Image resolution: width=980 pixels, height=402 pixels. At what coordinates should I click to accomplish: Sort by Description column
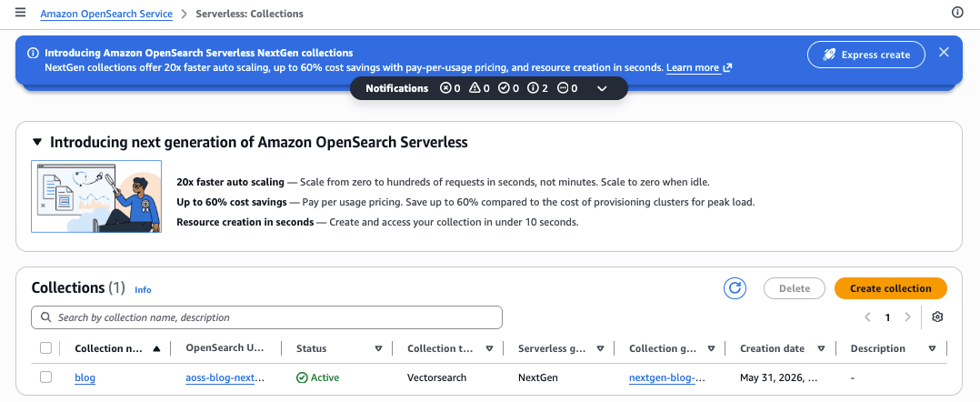[x=932, y=349]
